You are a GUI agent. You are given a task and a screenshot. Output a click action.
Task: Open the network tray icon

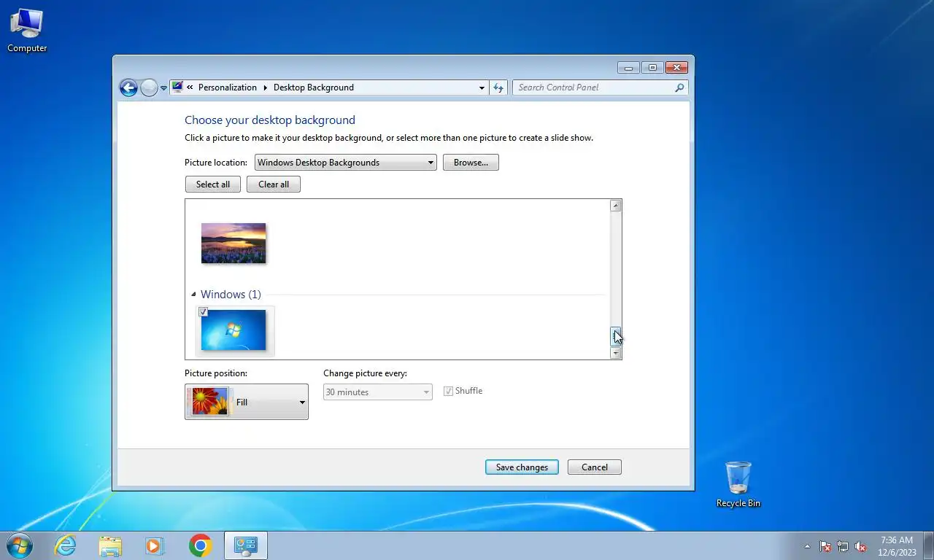[x=843, y=546]
